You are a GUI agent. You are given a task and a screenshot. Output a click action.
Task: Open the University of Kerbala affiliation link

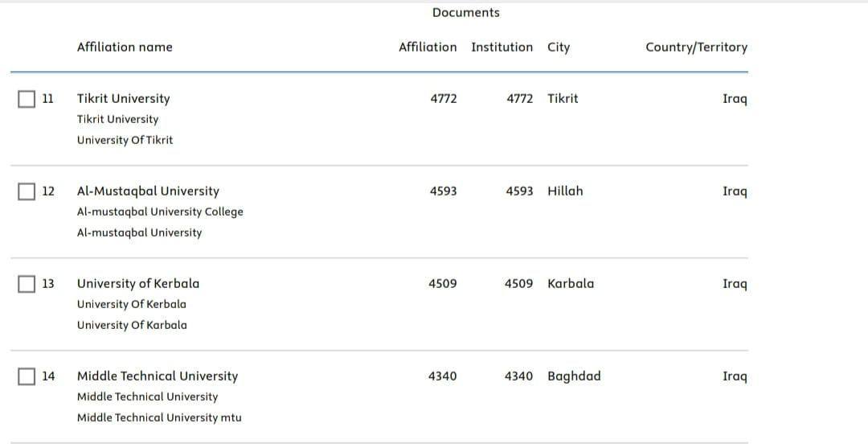click(138, 284)
